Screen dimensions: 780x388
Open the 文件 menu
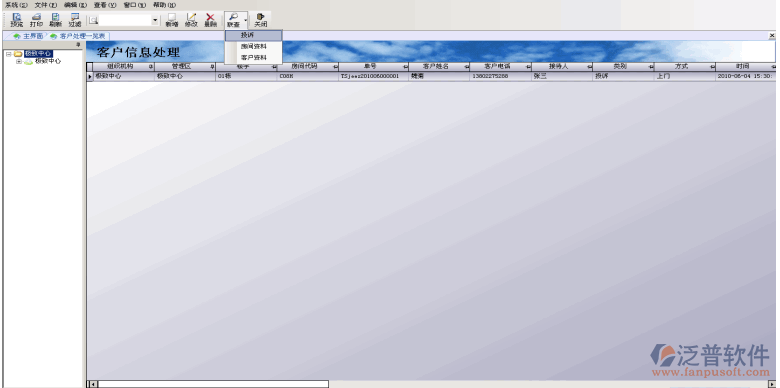tap(46, 4)
